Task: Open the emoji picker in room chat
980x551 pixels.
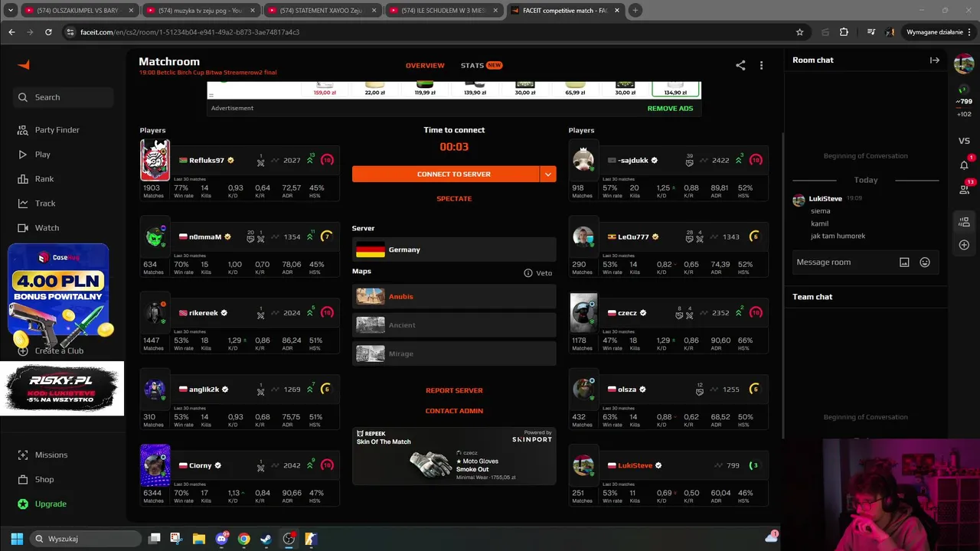Action: pos(925,262)
